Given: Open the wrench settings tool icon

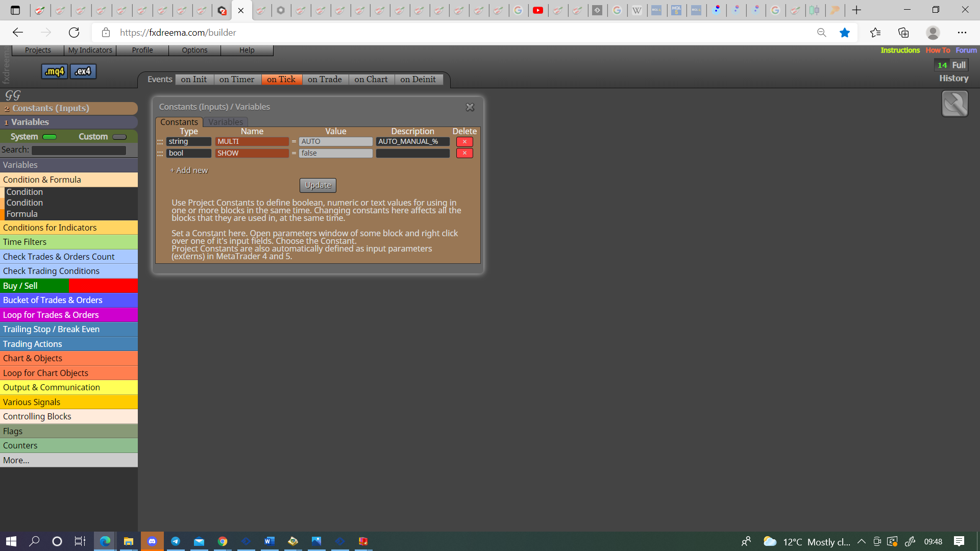Looking at the screenshot, I should point(954,104).
